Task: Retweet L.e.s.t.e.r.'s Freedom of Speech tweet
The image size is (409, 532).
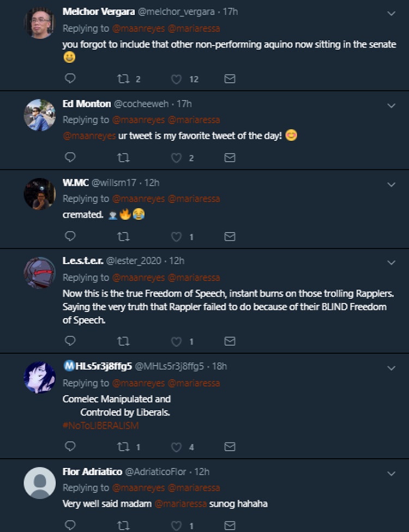Action: click(x=123, y=341)
